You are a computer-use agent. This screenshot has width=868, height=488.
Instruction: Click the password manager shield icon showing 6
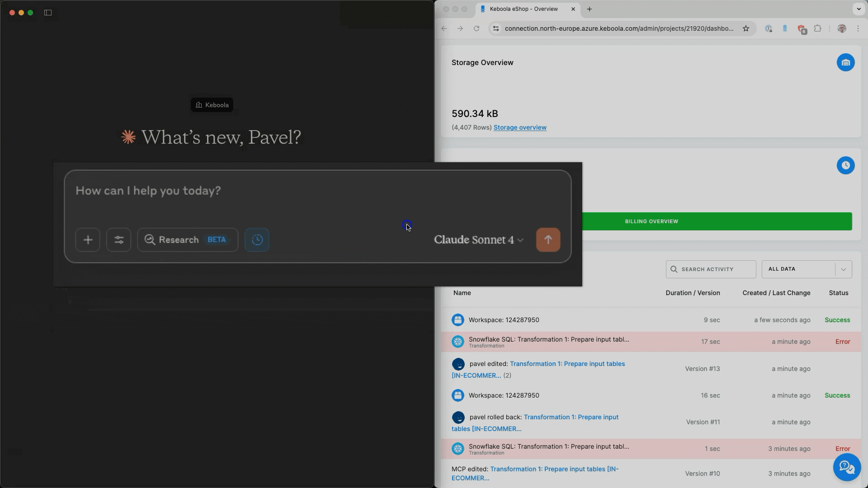click(x=802, y=28)
